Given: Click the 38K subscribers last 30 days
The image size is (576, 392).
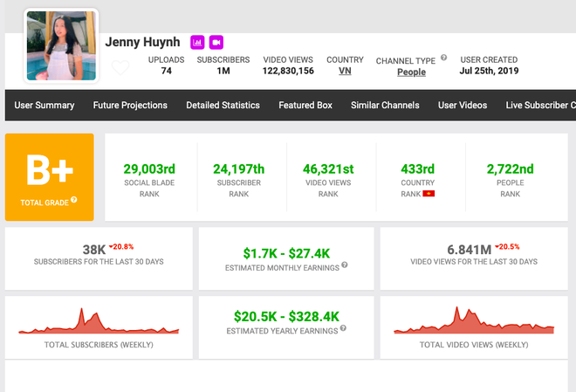Looking at the screenshot, I should tap(94, 250).
